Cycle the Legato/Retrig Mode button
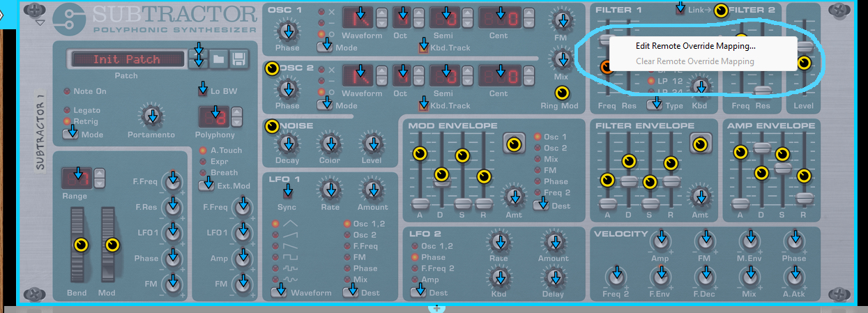This screenshot has height=313, width=868. [x=70, y=133]
